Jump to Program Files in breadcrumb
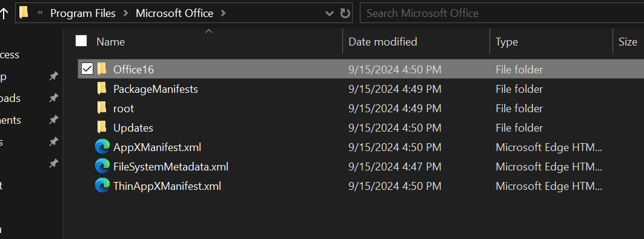The width and height of the screenshot is (644, 239). click(83, 13)
